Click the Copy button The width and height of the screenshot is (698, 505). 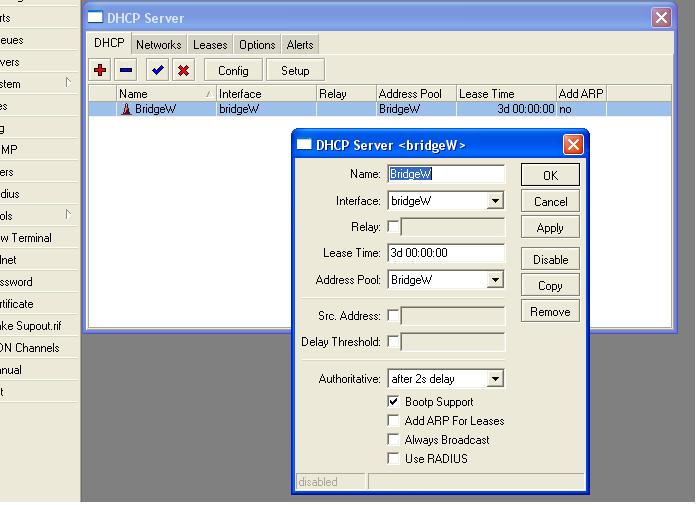pyautogui.click(x=550, y=285)
